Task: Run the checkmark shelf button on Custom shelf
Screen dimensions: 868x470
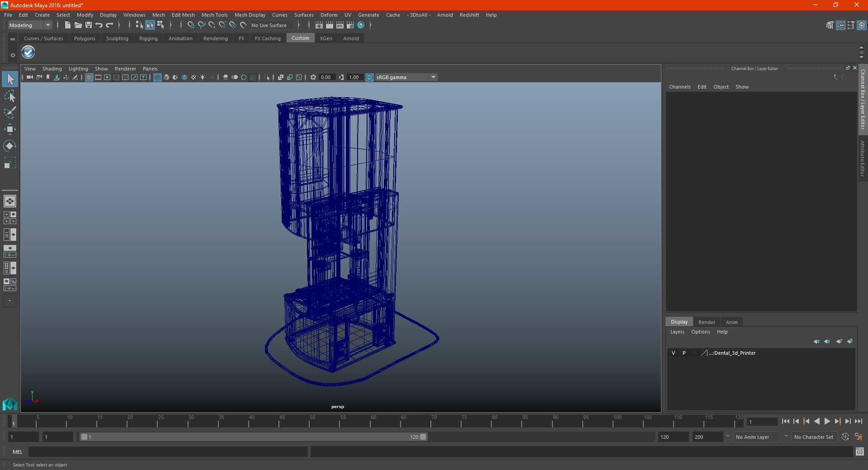Action: [28, 52]
